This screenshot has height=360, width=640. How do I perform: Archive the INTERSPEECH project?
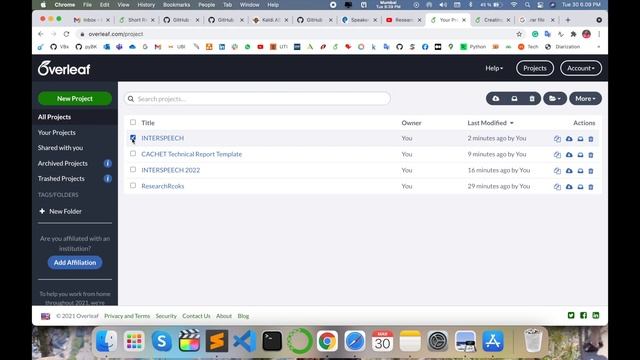[x=580, y=139]
